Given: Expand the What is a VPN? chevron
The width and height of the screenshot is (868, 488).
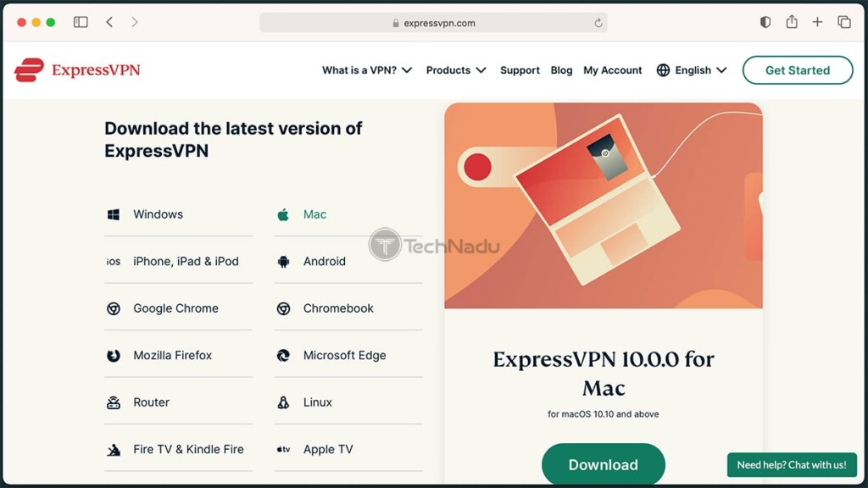Looking at the screenshot, I should tap(407, 70).
